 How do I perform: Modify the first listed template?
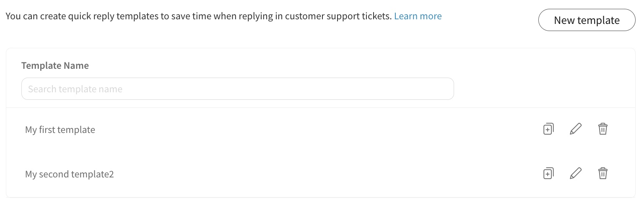(x=576, y=129)
